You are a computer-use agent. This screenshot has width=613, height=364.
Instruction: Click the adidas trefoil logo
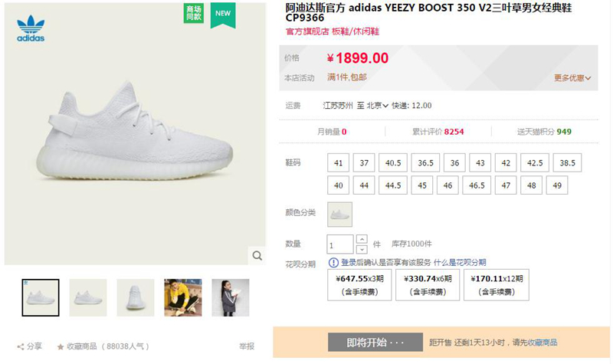point(31,28)
